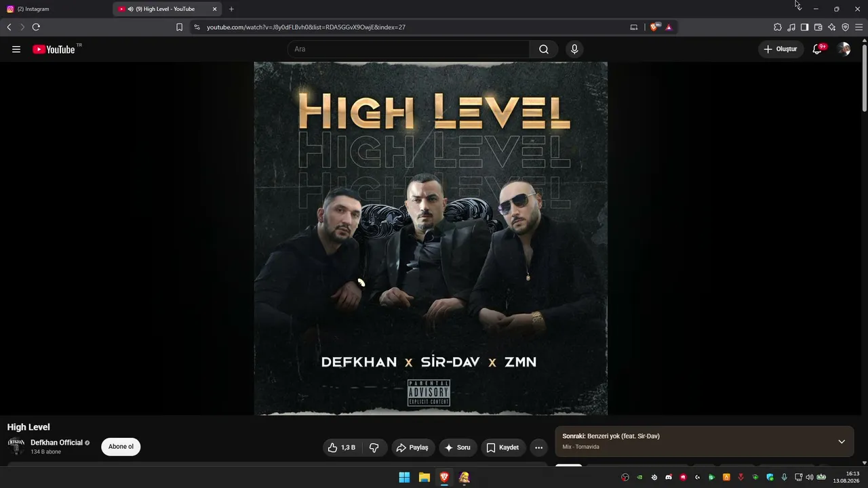Screen dimensions: 868x488
Task: Open the YouTube guide hamburger menu
Action: [16, 49]
